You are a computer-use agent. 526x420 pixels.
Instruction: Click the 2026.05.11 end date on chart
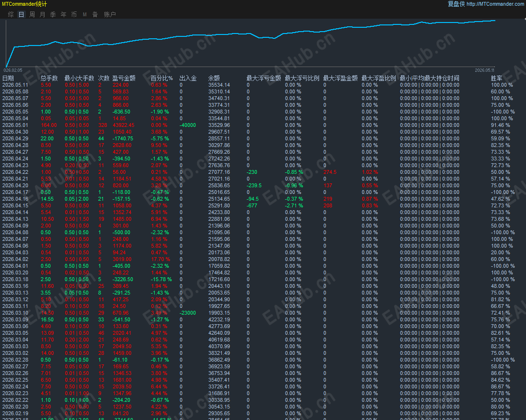click(485, 70)
